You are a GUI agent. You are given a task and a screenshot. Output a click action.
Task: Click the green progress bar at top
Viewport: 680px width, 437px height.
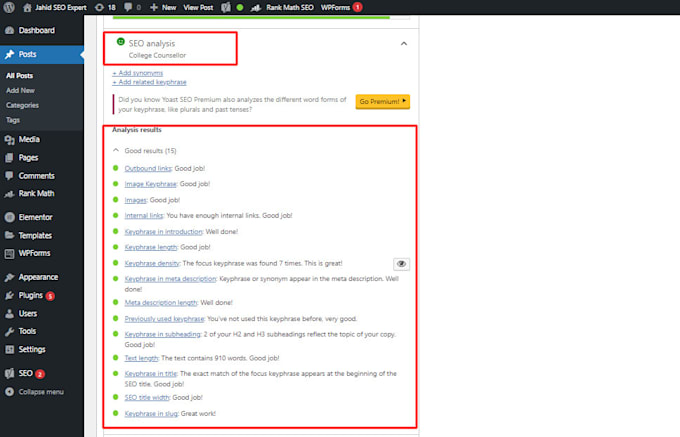(x=251, y=17)
